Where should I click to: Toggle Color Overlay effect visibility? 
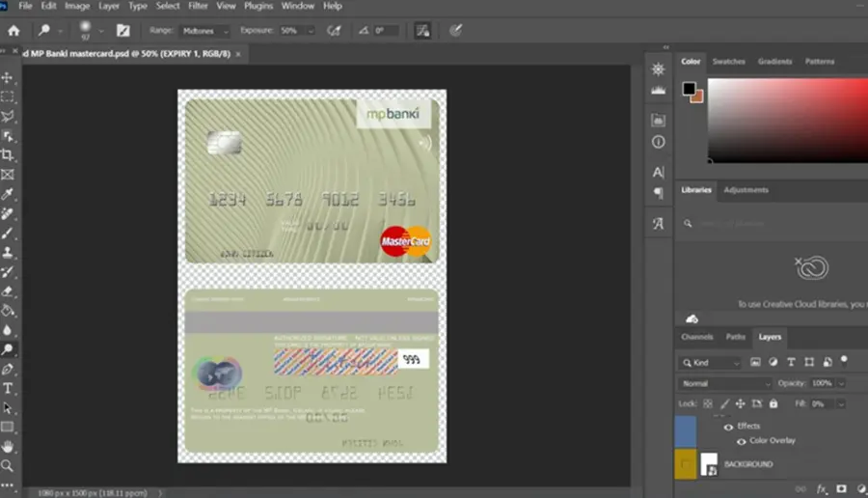tap(741, 441)
